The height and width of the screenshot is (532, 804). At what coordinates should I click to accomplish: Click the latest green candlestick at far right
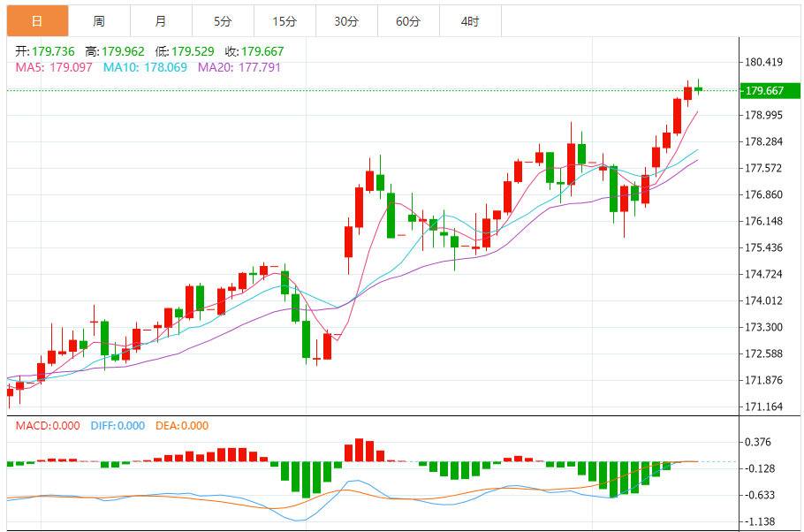tap(698, 88)
